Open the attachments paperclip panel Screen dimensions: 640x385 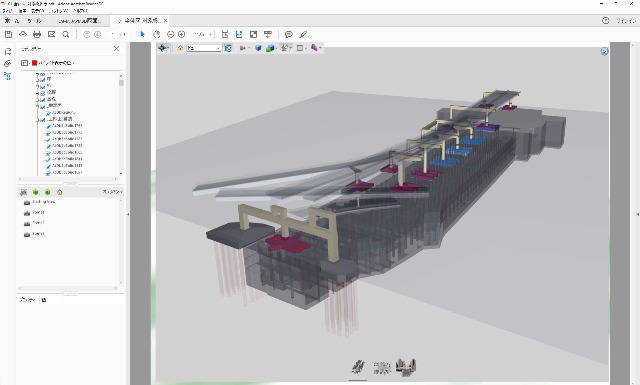(7, 64)
